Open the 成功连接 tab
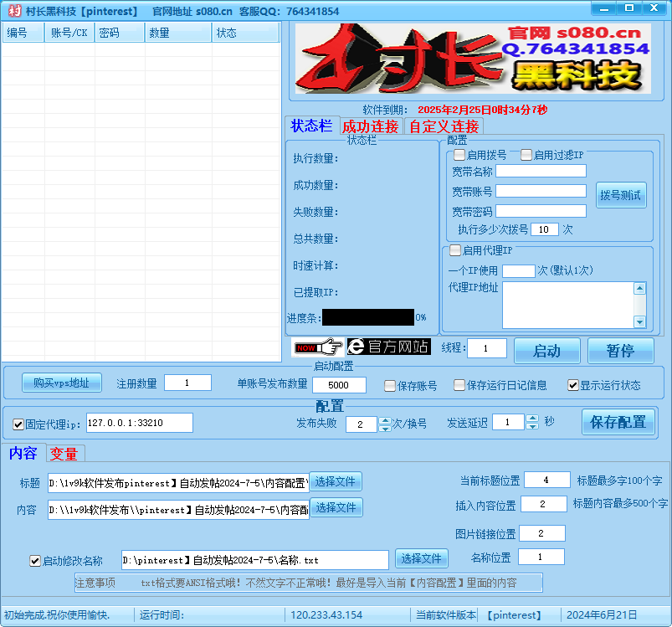 pyautogui.click(x=370, y=126)
